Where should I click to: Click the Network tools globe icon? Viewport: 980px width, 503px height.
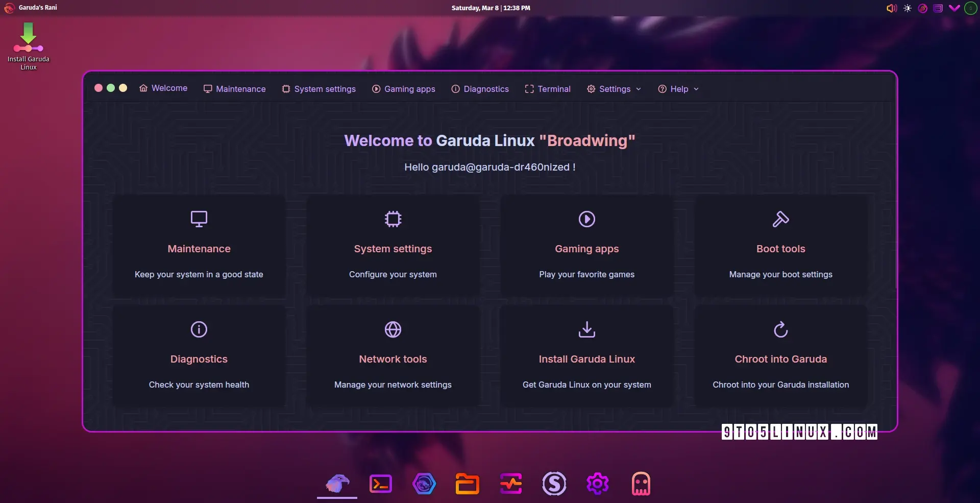(393, 329)
